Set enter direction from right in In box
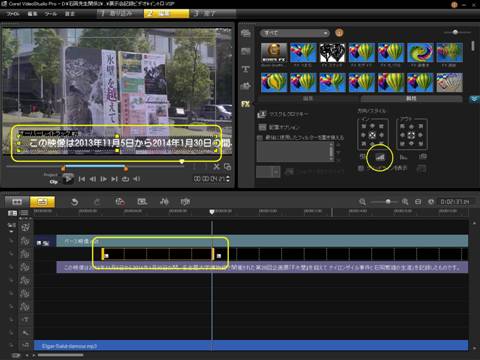 [381, 135]
